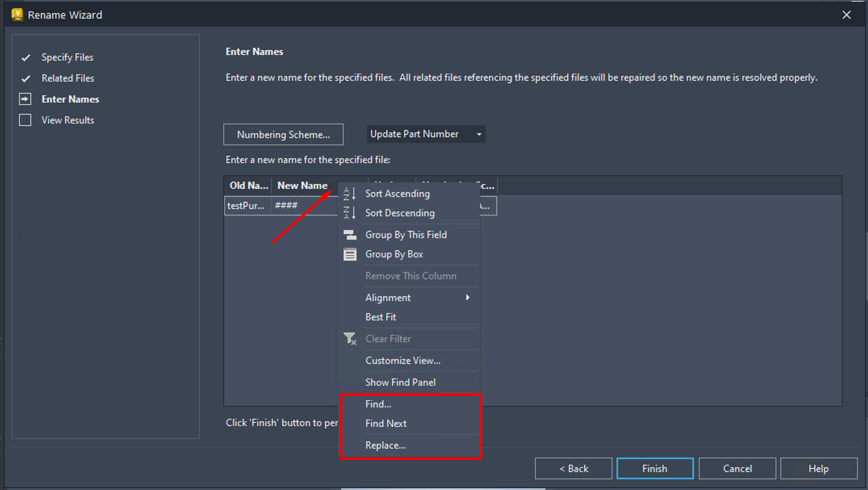The width and height of the screenshot is (868, 490).
Task: Click the Clear Filter funnel icon
Action: click(350, 339)
